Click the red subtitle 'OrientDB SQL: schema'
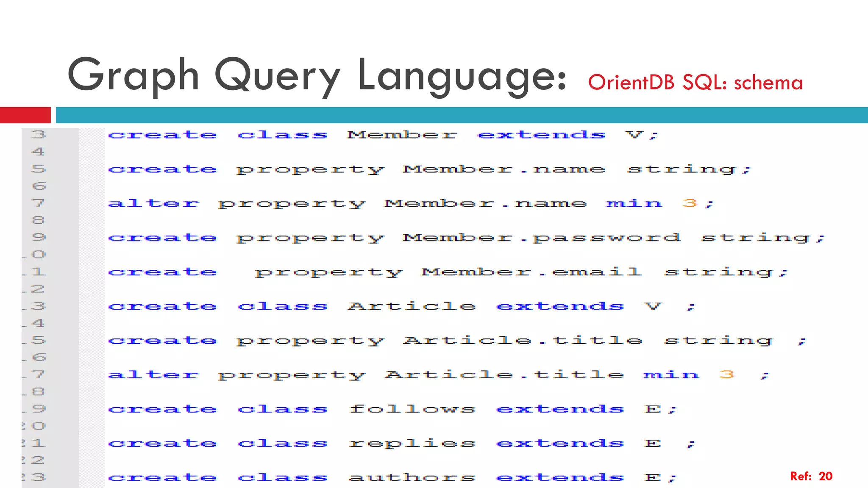 696,82
